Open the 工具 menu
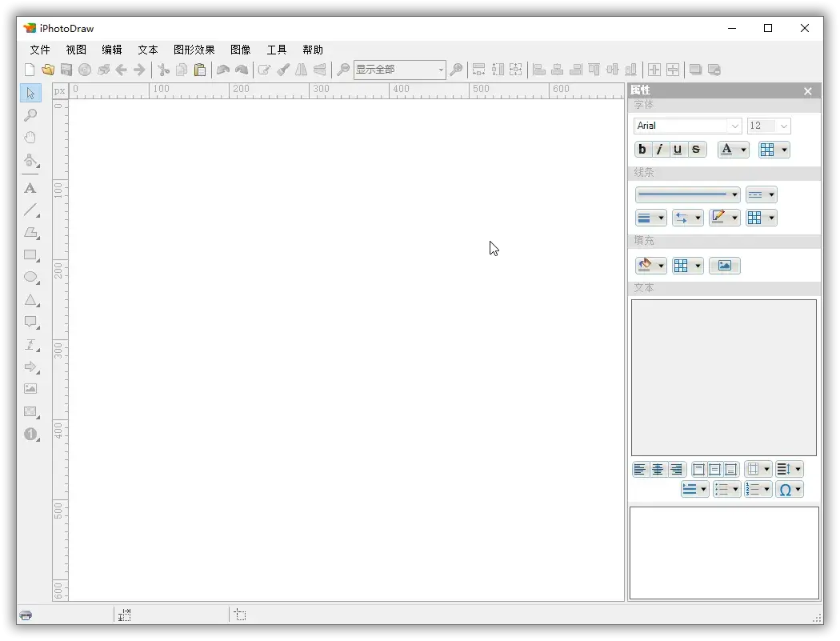Viewport: 840px width, 641px height. (277, 50)
